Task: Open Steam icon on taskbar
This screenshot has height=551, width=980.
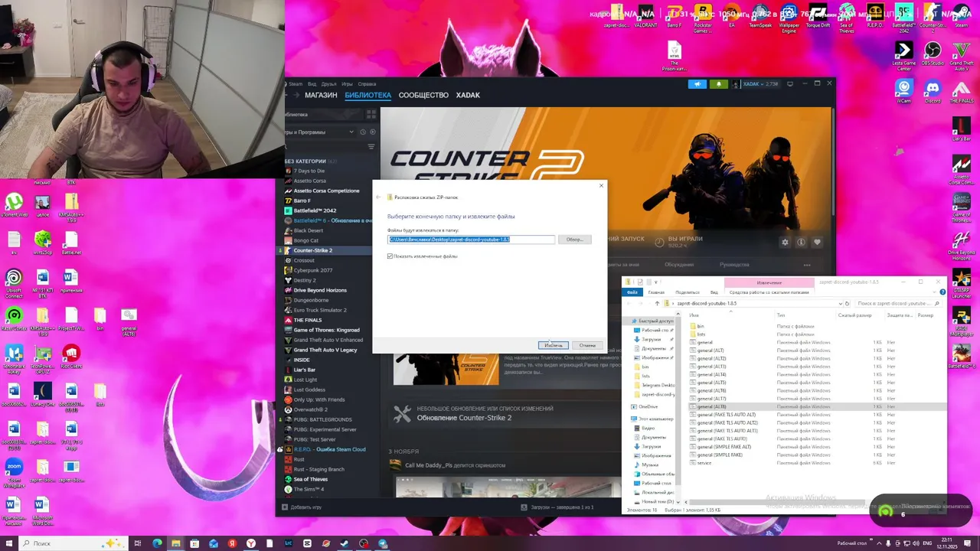Action: pyautogui.click(x=345, y=543)
